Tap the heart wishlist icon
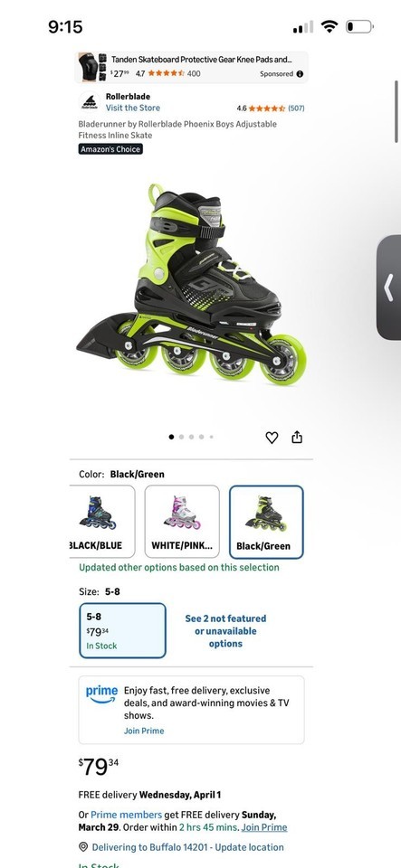The height and width of the screenshot is (868, 401). click(x=272, y=438)
